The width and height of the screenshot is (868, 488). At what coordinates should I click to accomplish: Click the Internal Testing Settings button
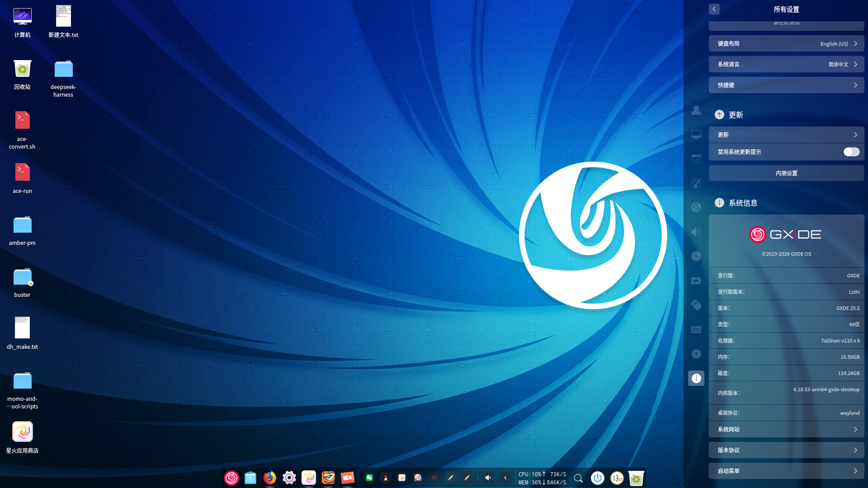[x=787, y=173]
